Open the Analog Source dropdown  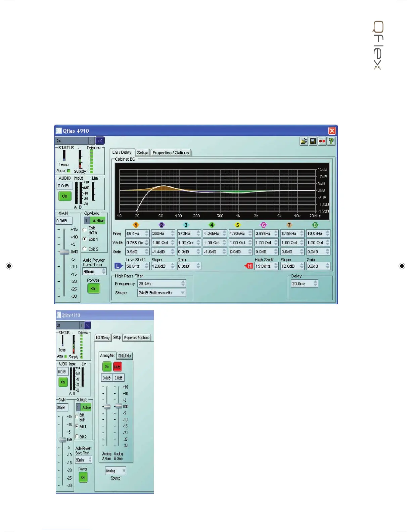coord(116,471)
